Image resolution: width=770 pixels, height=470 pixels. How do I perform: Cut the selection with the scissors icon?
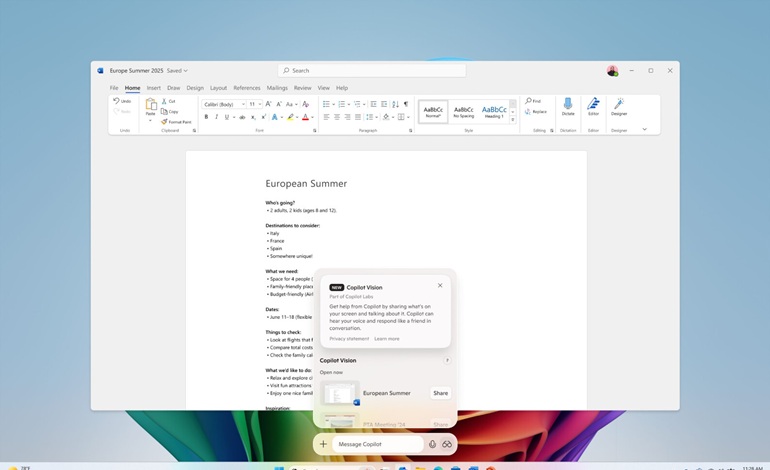(168, 101)
